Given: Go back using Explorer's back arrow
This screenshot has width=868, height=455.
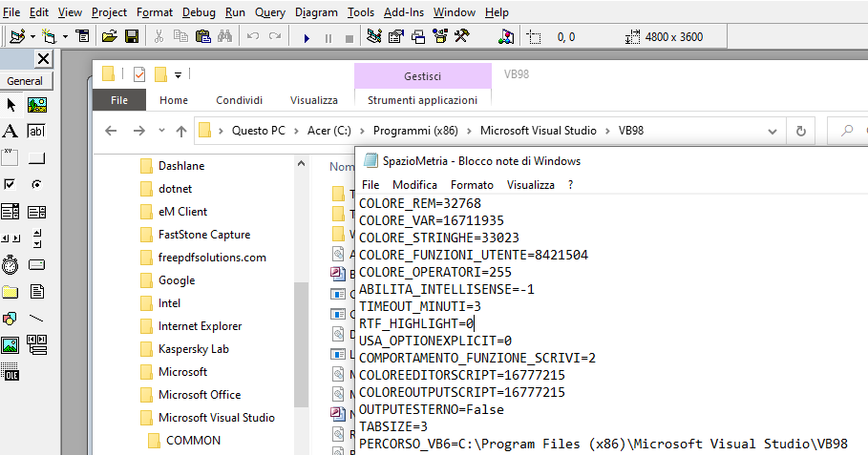Looking at the screenshot, I should coord(111,131).
